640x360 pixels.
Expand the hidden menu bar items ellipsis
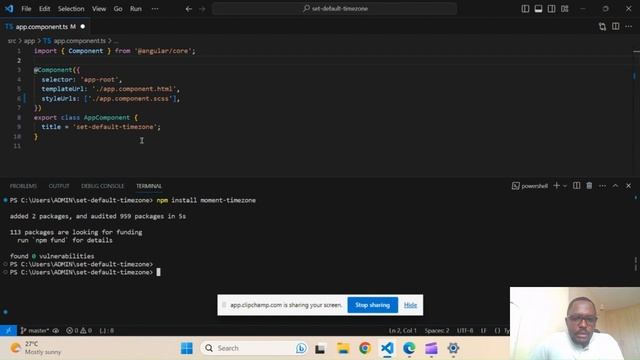tap(155, 9)
